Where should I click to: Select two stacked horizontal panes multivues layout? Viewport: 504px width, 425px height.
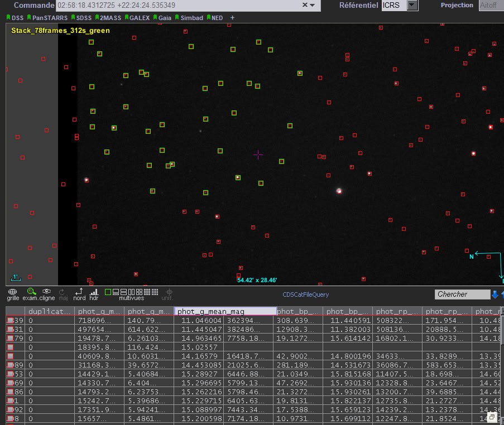[123, 292]
